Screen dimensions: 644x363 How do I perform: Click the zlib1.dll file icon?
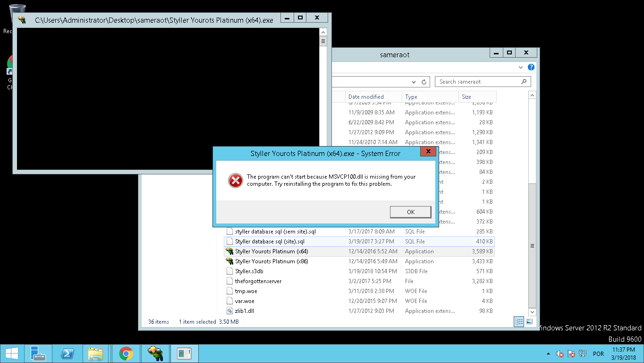229,311
